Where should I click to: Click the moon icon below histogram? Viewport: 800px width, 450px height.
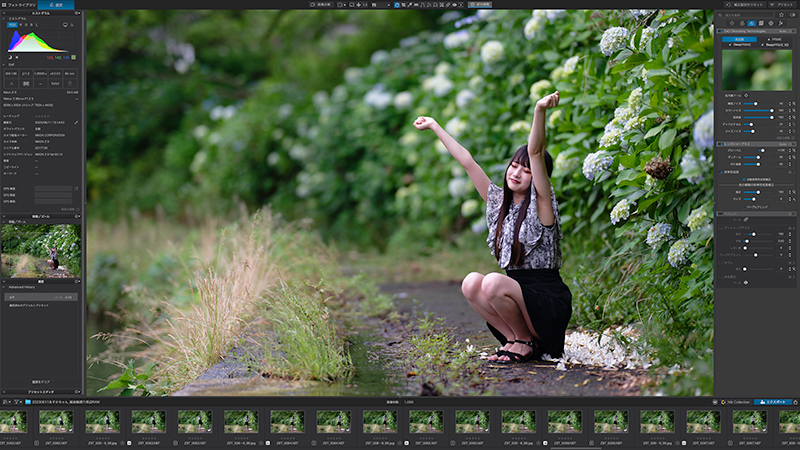pos(10,57)
